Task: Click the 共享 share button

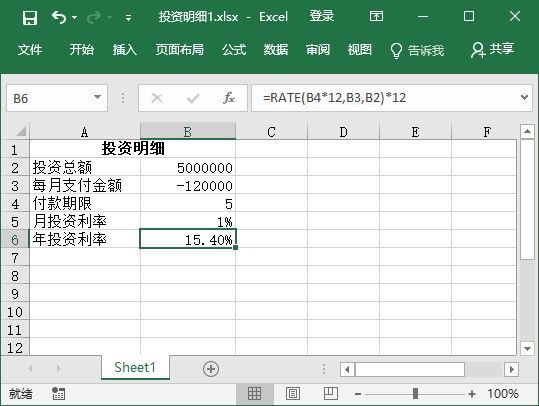Action: click(492, 50)
